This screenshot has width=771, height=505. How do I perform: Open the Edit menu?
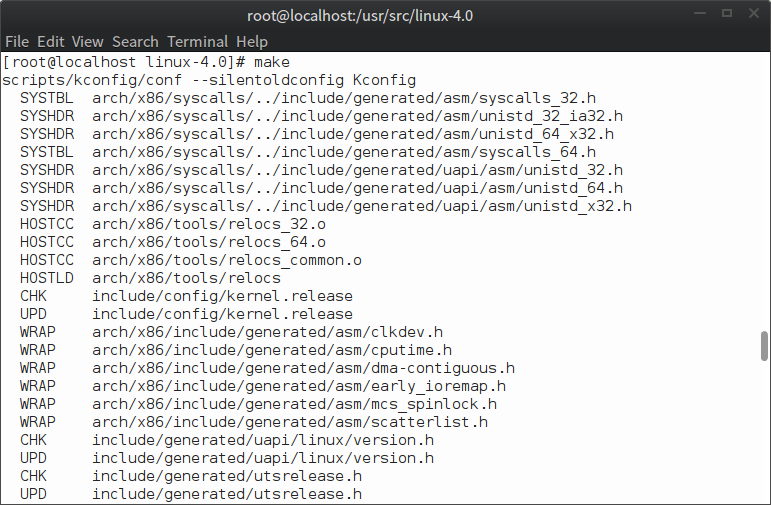click(50, 41)
